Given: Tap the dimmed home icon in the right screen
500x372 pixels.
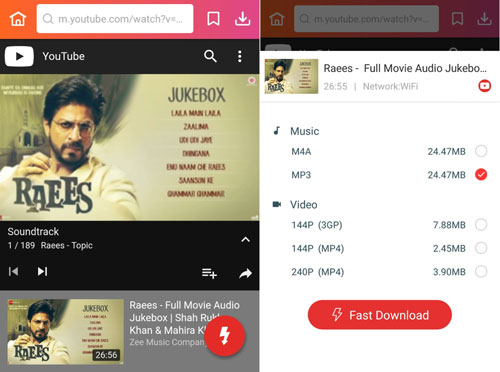Looking at the screenshot, I should [277, 19].
